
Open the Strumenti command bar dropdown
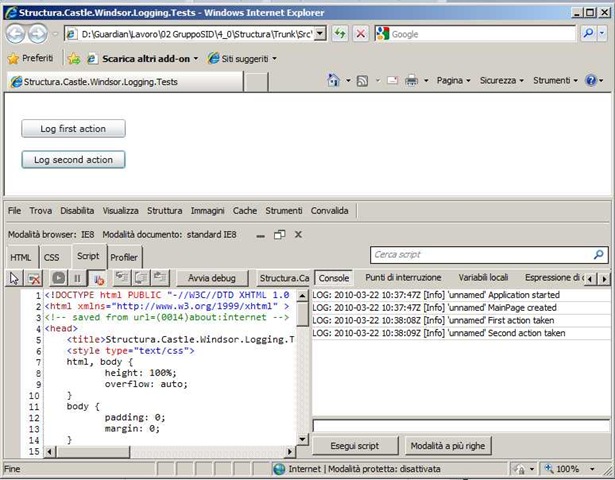pyautogui.click(x=555, y=80)
